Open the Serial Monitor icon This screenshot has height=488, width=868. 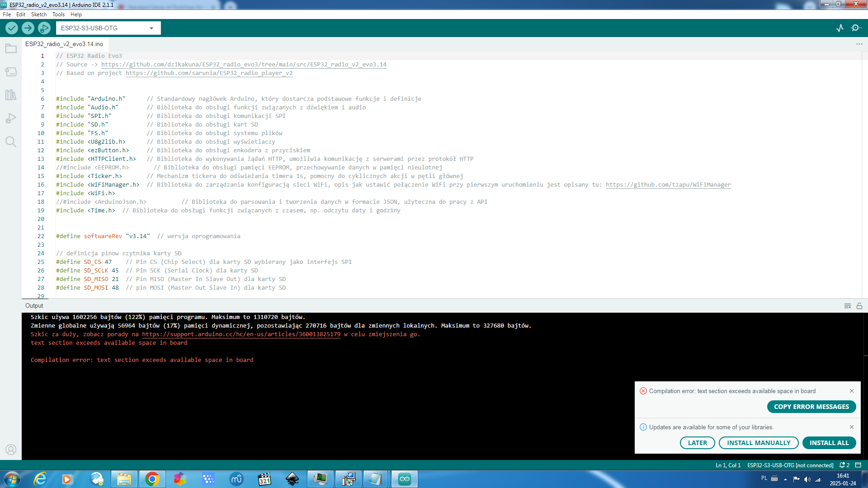856,28
